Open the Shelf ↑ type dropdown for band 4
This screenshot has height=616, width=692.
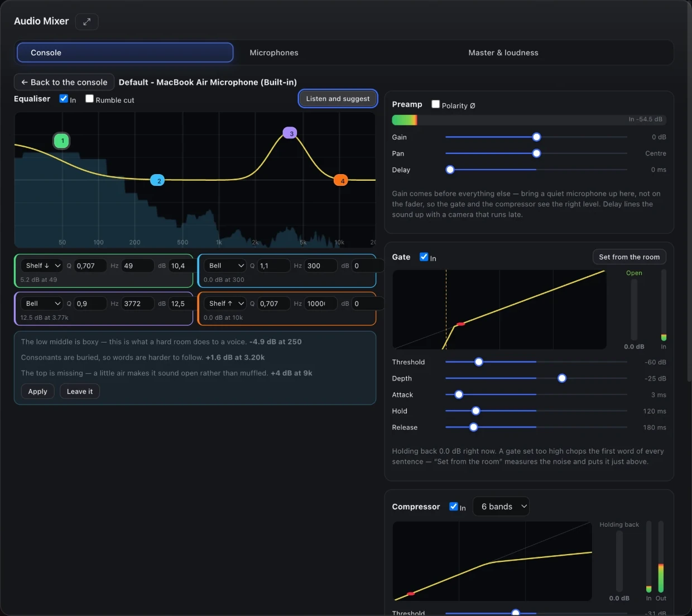coord(225,304)
